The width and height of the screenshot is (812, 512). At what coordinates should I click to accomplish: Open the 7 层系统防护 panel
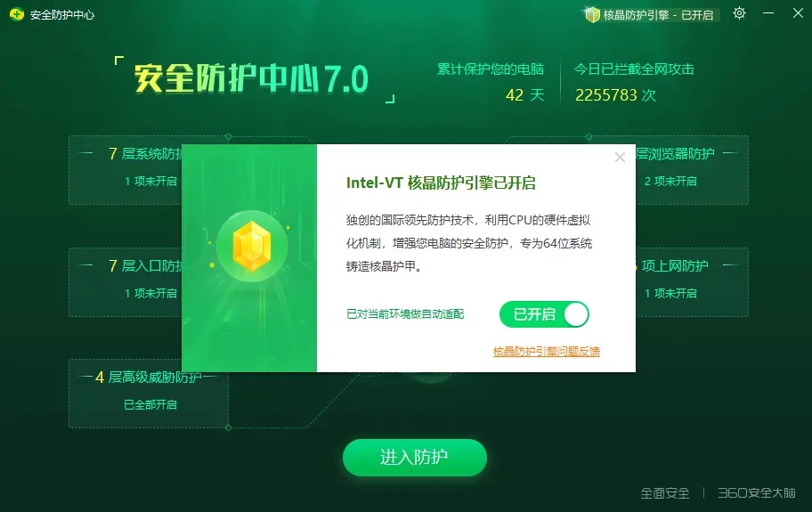tap(126, 170)
